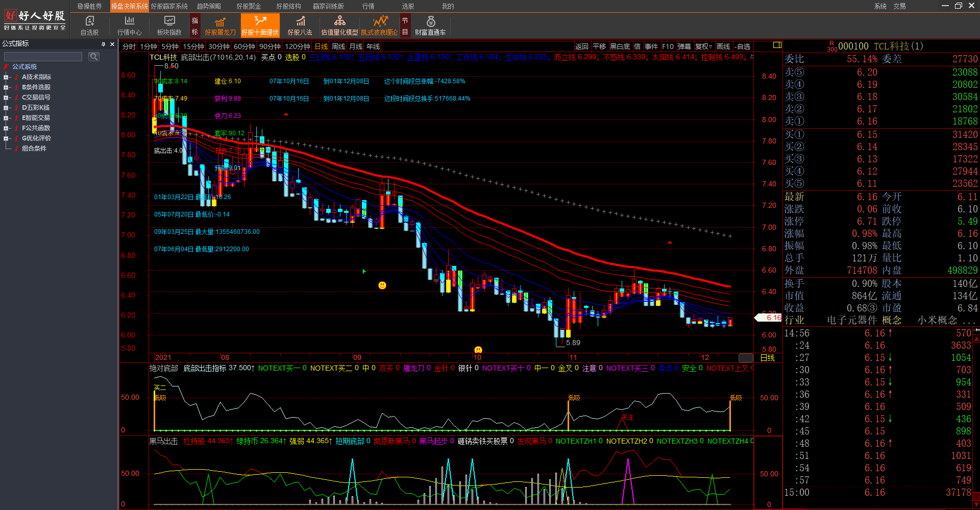Expand the F公共函数 tree node
This screenshot has height=510, width=980.
6,128
